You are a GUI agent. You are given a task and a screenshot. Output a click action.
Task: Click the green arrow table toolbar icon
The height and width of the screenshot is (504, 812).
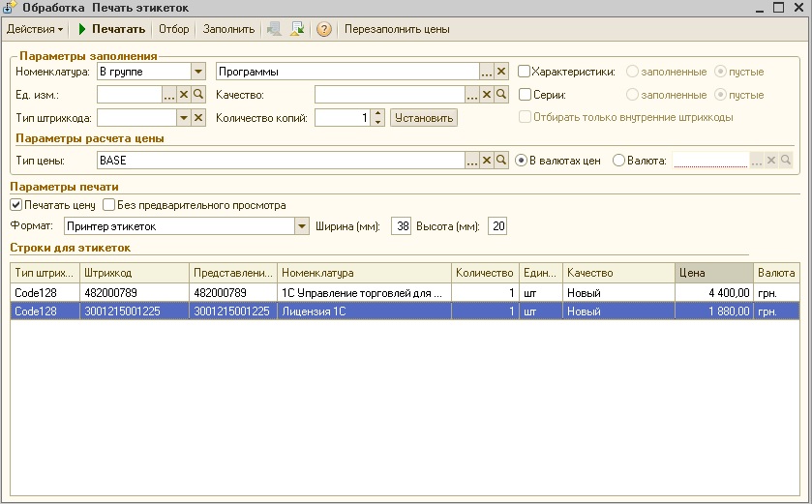pyautogui.click(x=297, y=29)
